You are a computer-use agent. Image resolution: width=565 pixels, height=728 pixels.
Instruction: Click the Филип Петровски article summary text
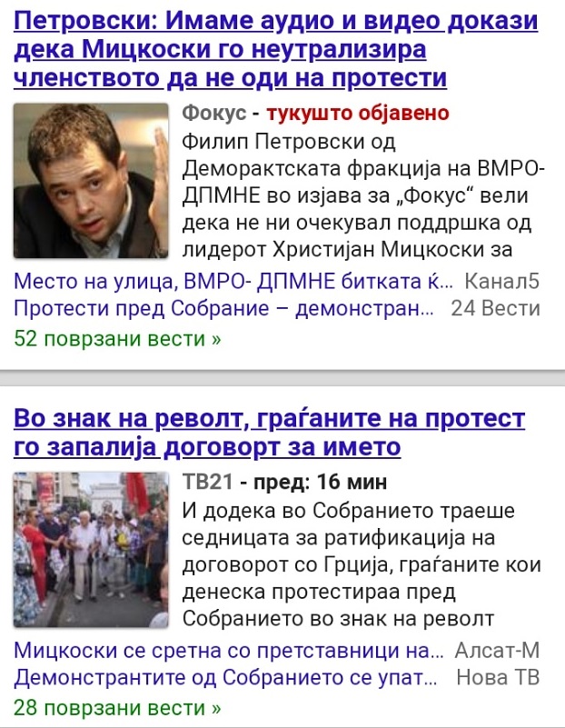(x=363, y=195)
